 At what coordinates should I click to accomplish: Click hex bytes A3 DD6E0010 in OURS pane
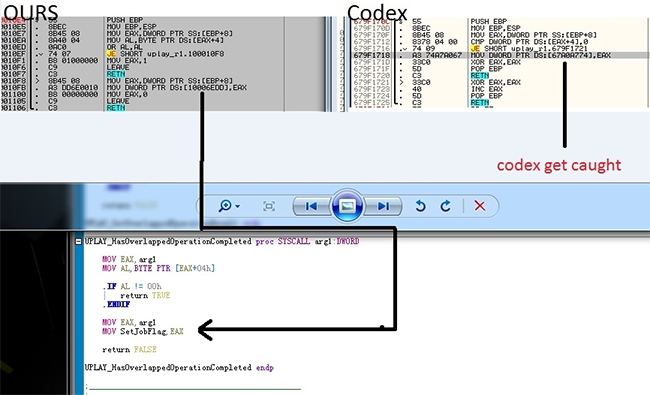(73, 87)
